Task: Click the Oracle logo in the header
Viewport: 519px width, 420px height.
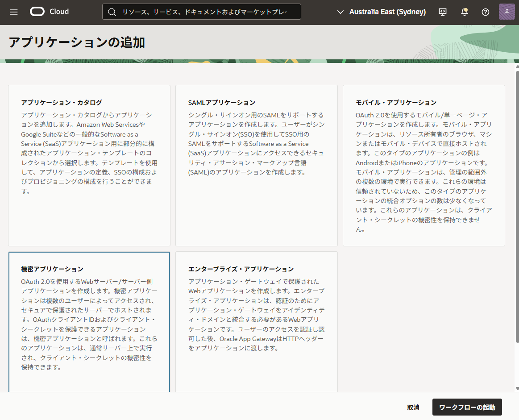Action: click(37, 12)
